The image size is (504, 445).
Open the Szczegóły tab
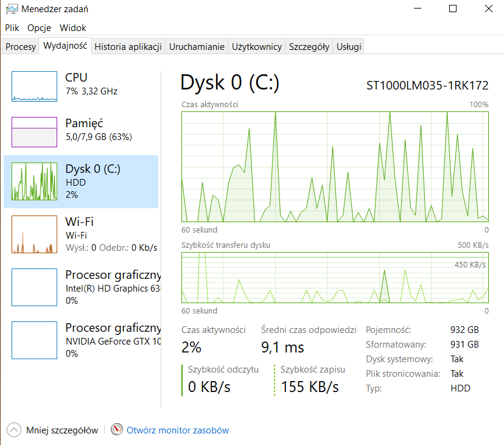click(309, 47)
